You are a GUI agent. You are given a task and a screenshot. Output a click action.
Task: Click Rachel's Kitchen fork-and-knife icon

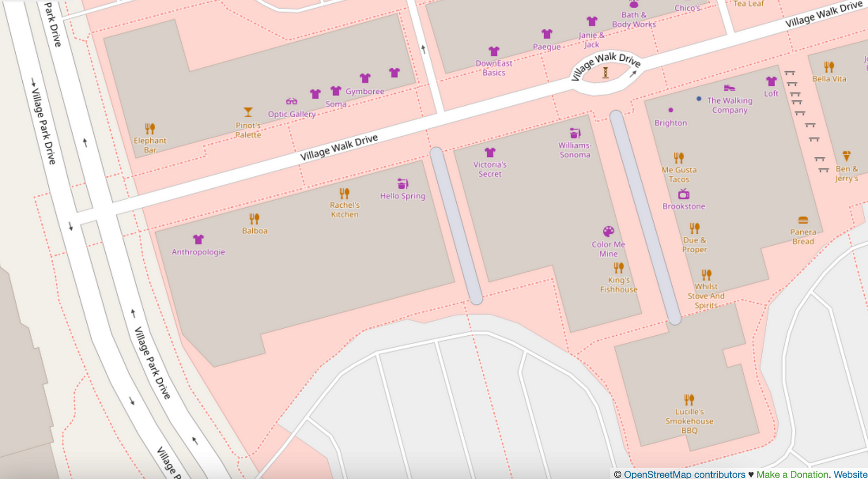pyautogui.click(x=344, y=193)
